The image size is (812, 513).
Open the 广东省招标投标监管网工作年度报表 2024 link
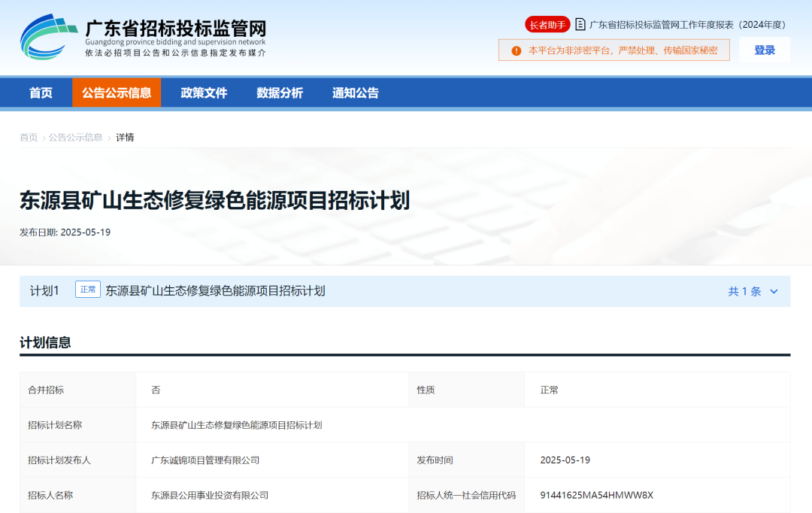[x=687, y=24]
